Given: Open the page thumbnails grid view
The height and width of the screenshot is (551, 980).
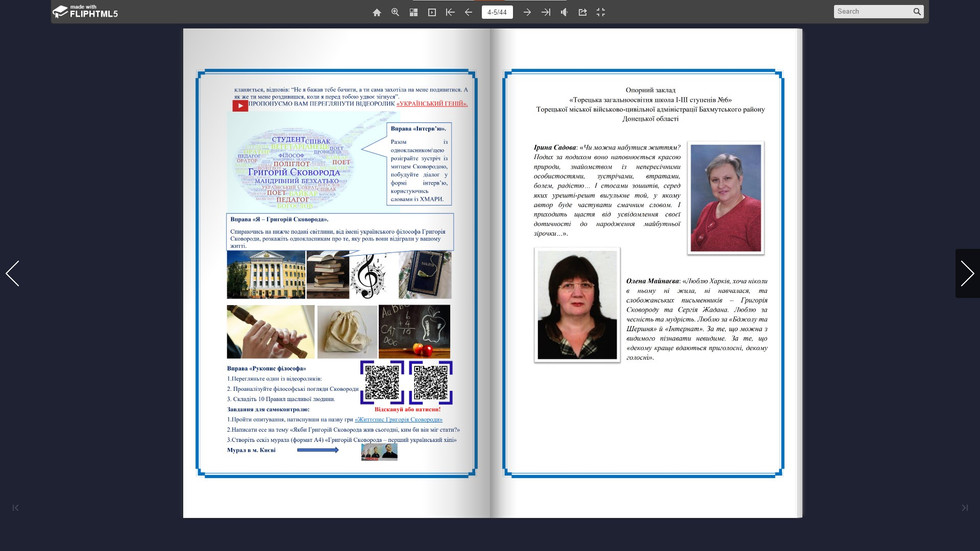Looking at the screenshot, I should tap(413, 12).
